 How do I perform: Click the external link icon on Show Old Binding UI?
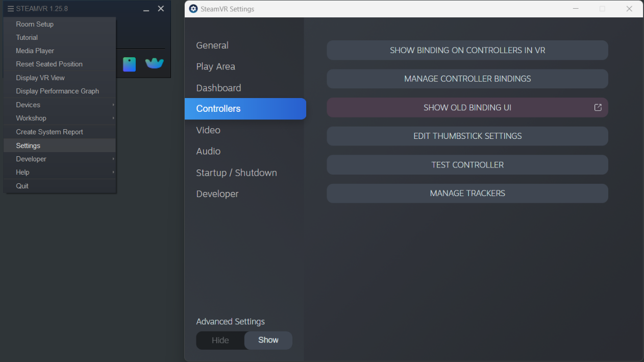pyautogui.click(x=598, y=107)
